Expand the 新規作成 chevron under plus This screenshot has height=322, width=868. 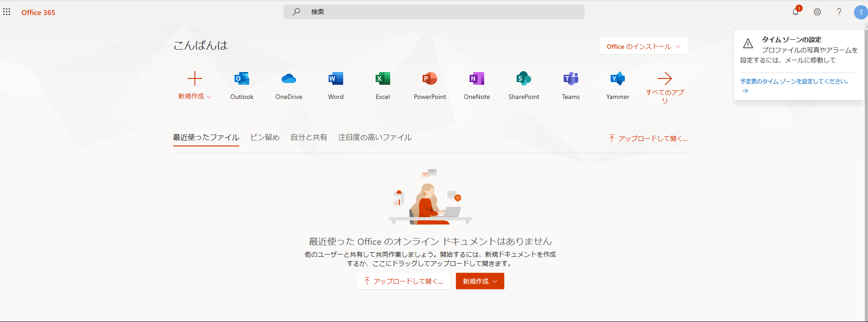pyautogui.click(x=209, y=97)
